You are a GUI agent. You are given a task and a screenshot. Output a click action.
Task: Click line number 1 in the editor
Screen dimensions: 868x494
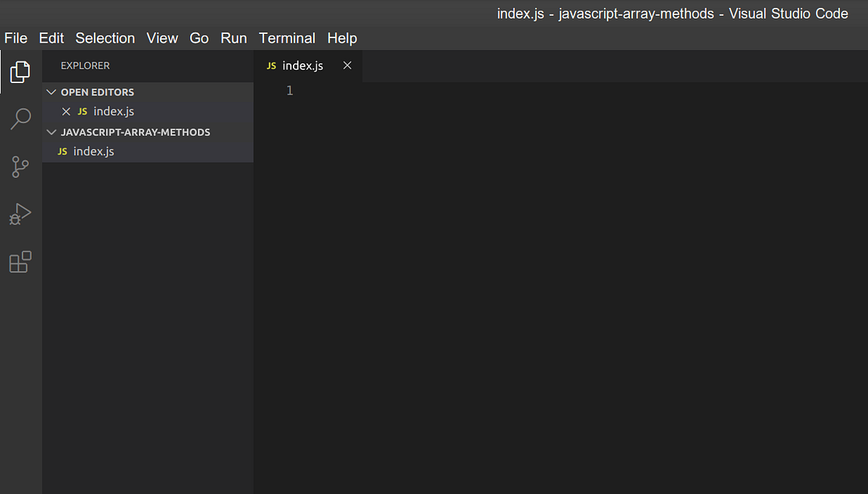pos(289,90)
